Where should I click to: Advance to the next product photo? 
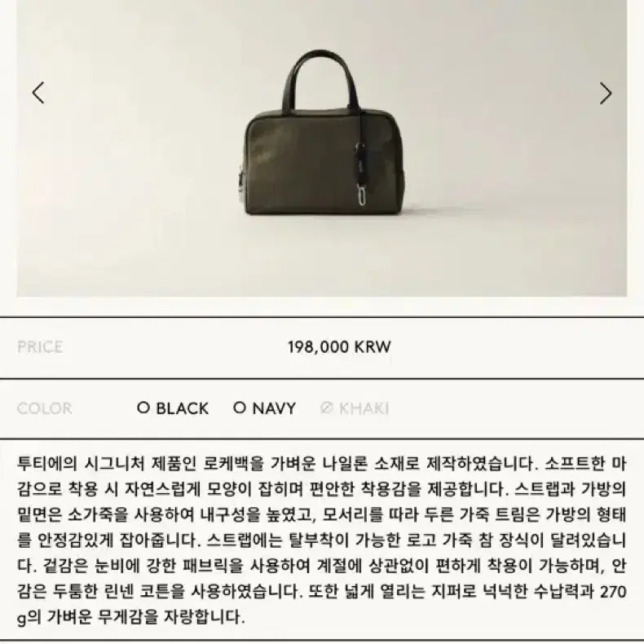606,93
